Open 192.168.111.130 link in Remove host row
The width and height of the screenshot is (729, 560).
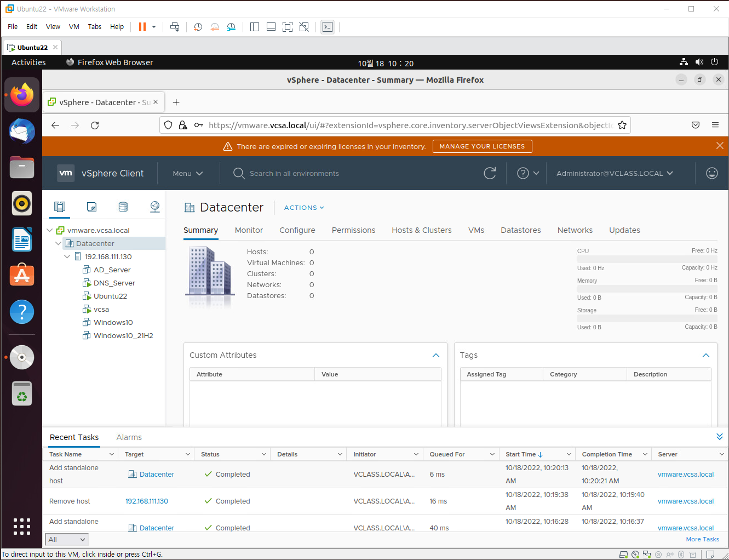(x=147, y=501)
